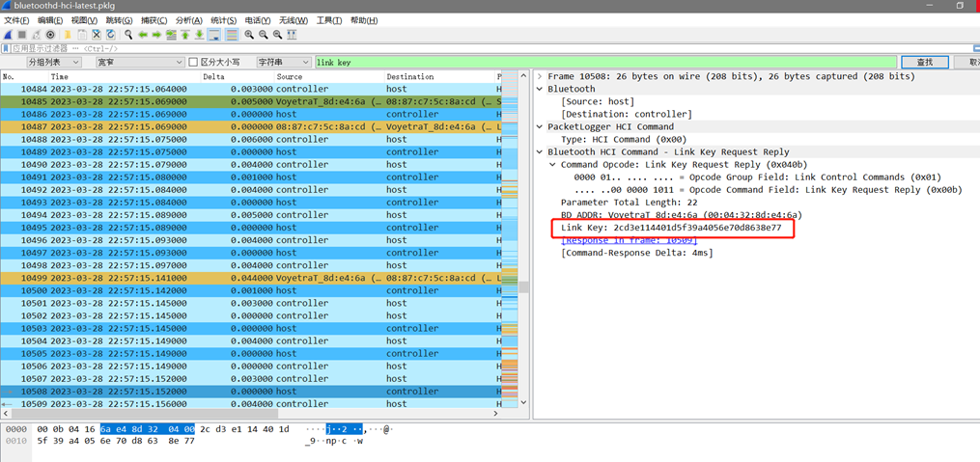Open the 文件(F) menu
The image size is (980, 462).
[x=16, y=20]
